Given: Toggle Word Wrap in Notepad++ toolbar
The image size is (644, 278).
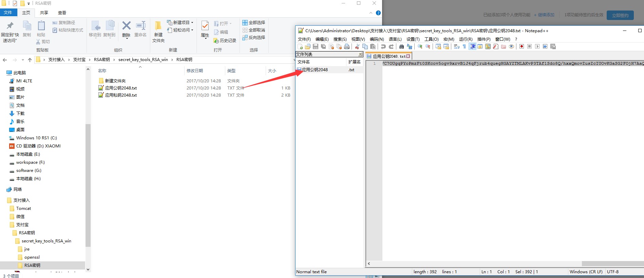Looking at the screenshot, I should point(456,46).
